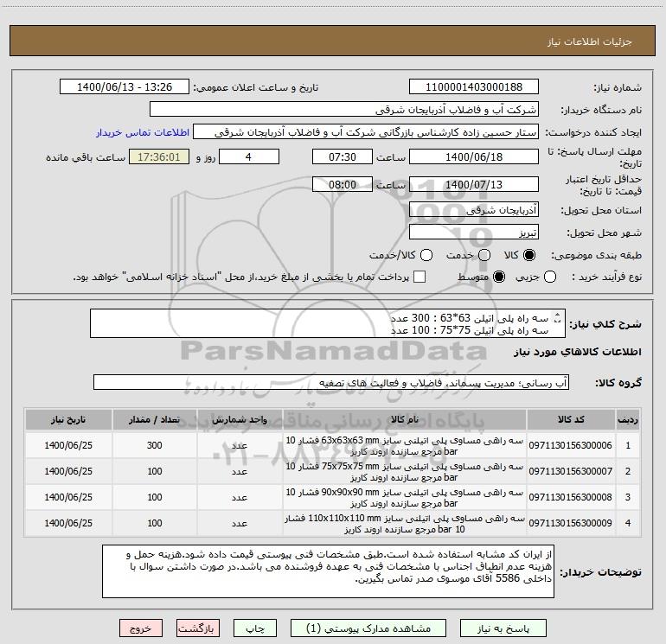Screen dimensions: 666x644
Task: Click the بازگشت back button
Action: tap(198, 628)
